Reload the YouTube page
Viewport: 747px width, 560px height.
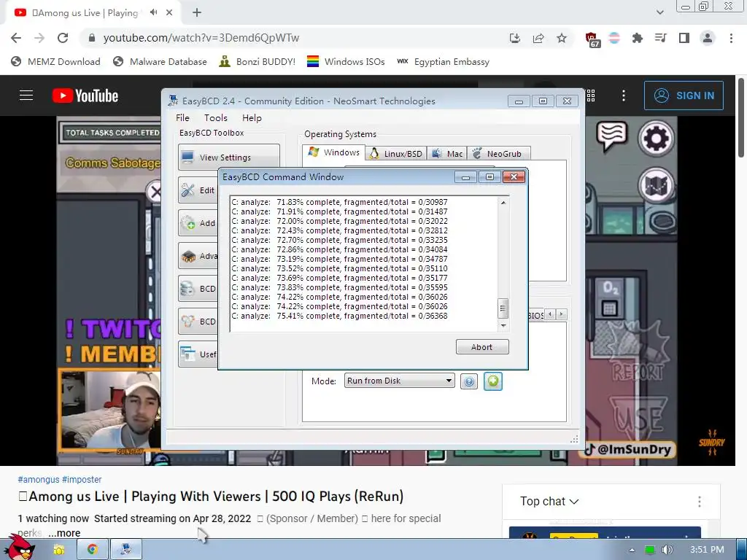[x=63, y=38]
